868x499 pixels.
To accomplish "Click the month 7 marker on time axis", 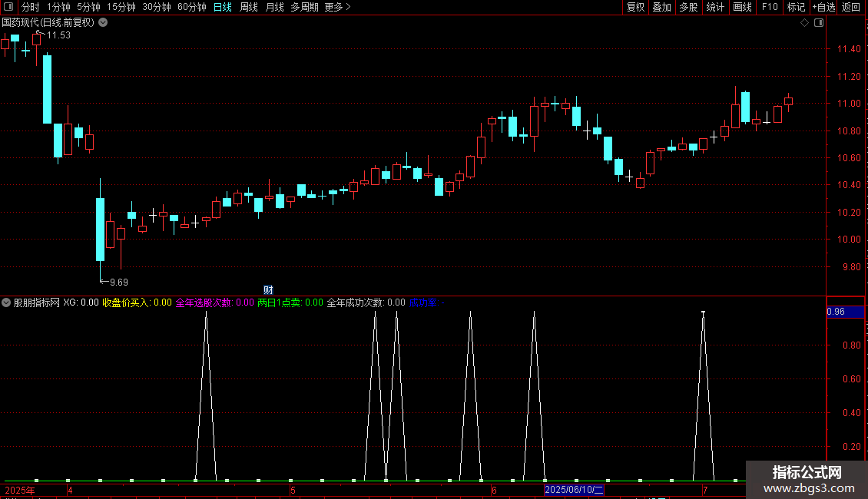I will pyautogui.click(x=705, y=490).
